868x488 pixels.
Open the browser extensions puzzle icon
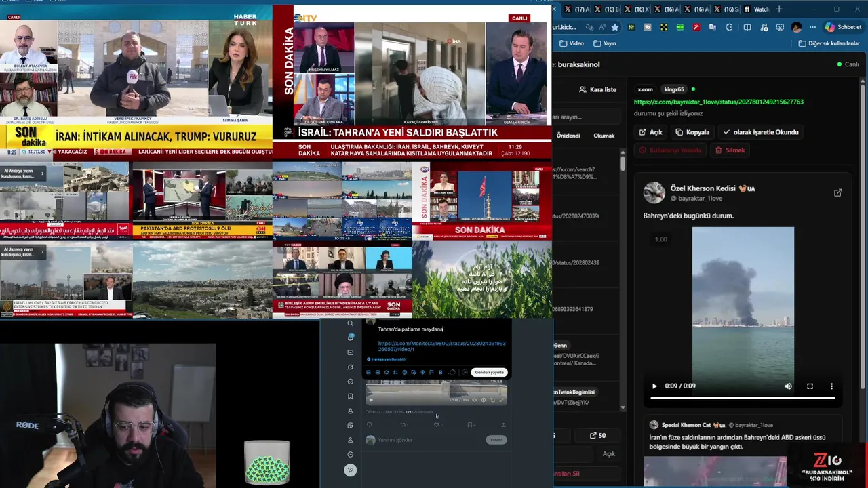point(729,27)
